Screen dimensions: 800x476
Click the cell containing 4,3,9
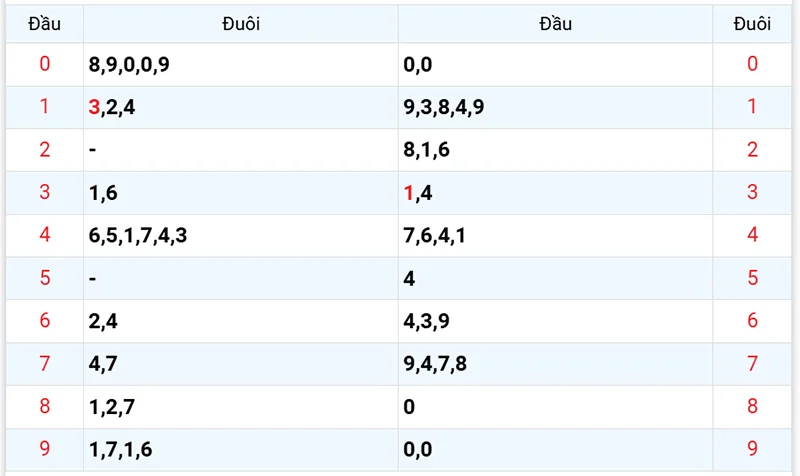427,322
